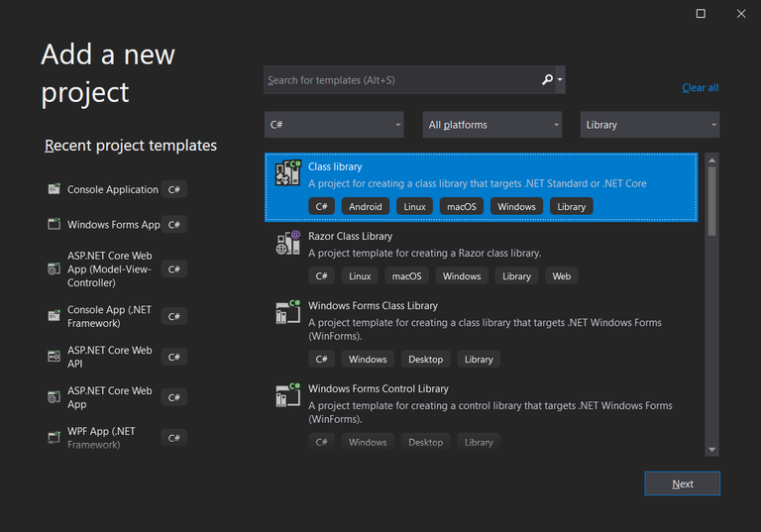
Task: Maximize the Add a new project window
Action: tap(701, 14)
